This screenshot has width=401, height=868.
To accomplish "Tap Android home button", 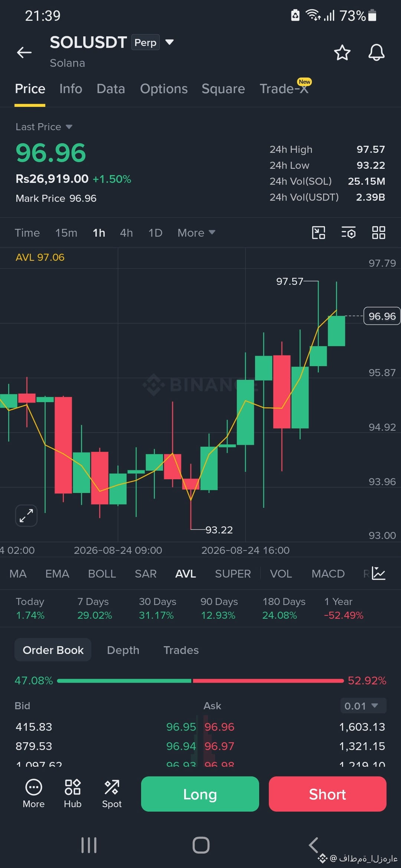I will tap(201, 845).
